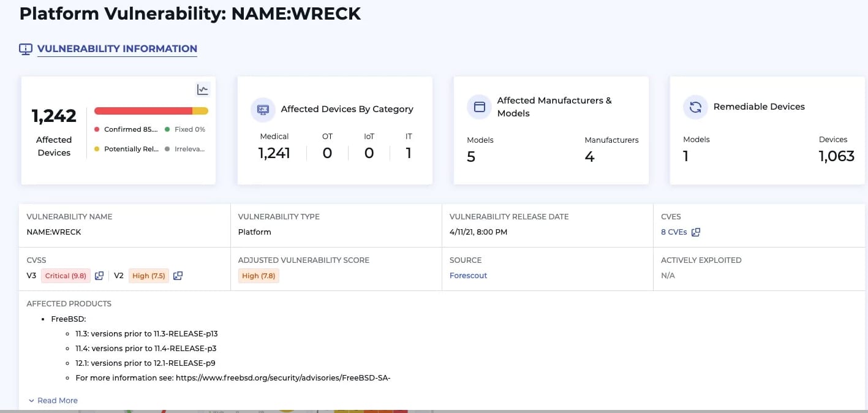Expand the Read More section
This screenshot has height=413, width=868.
click(53, 400)
